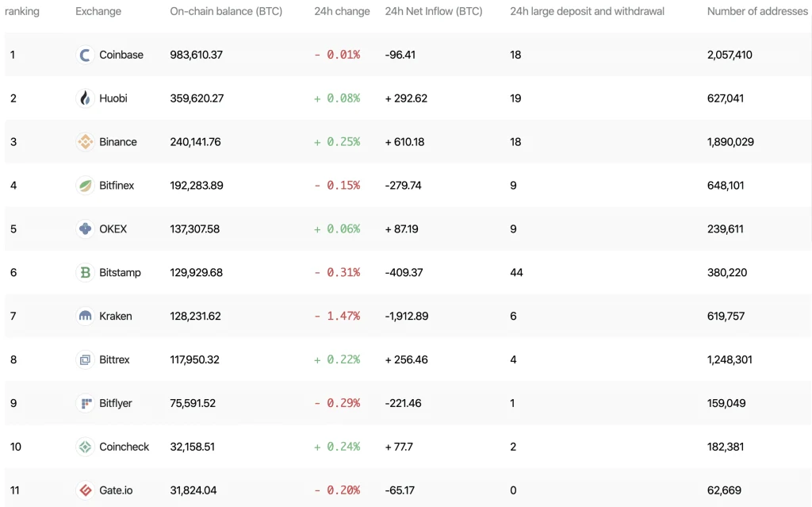
Task: Select the Binance diamond logo icon
Action: (85, 142)
